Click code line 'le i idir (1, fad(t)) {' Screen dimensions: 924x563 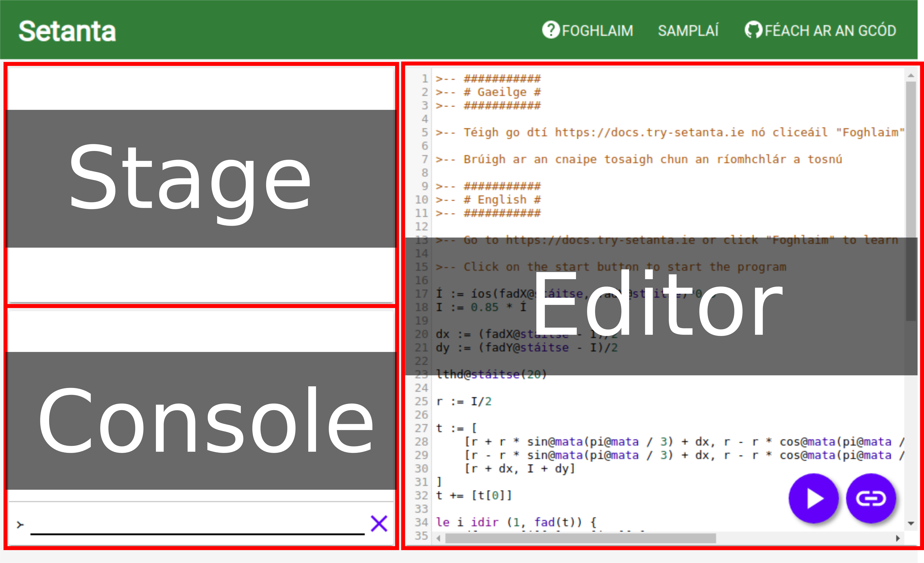pos(516,522)
